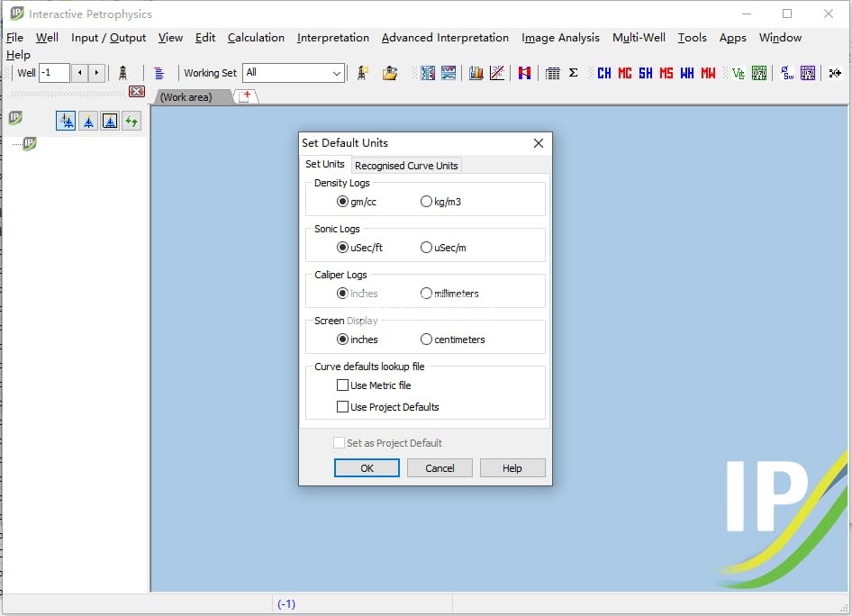Image resolution: width=852 pixels, height=616 pixels.
Task: Click the red MC toolbar icon
Action: coord(624,73)
